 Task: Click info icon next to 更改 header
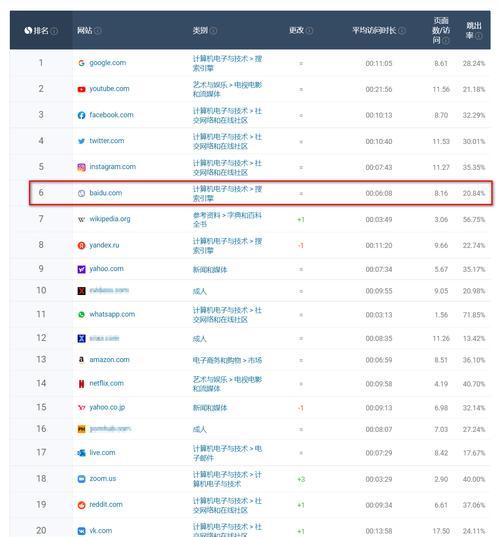point(309,31)
